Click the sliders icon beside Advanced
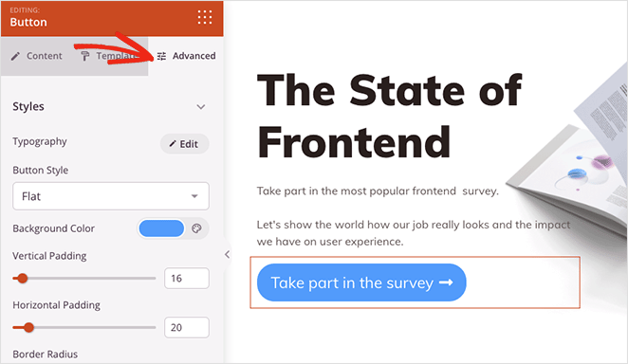The height and width of the screenshot is (364, 628). [x=161, y=56]
